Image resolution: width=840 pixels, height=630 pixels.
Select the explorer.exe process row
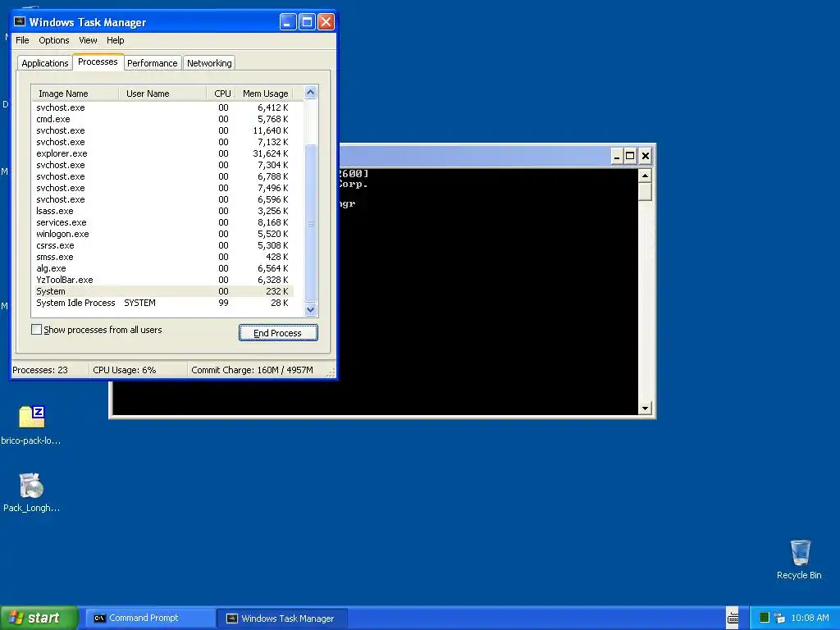click(163, 153)
